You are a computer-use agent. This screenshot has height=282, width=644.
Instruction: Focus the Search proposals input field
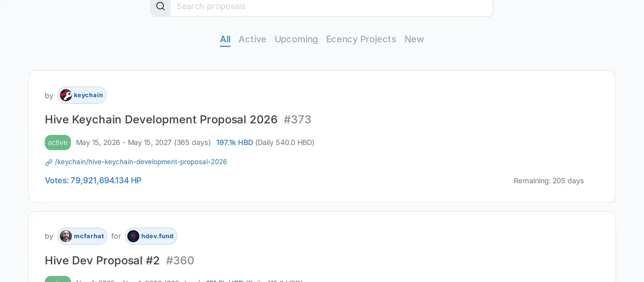(x=331, y=6)
